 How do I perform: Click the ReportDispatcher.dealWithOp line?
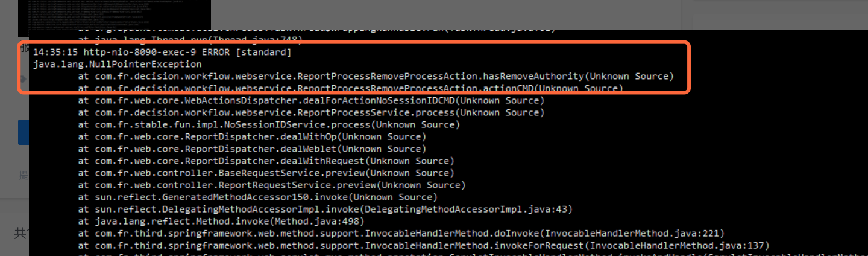(252, 136)
